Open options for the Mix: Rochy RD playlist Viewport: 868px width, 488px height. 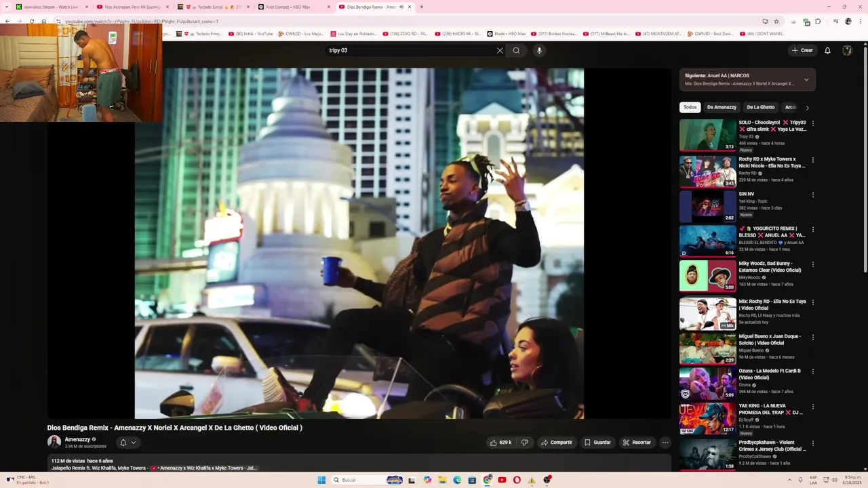[x=812, y=302]
